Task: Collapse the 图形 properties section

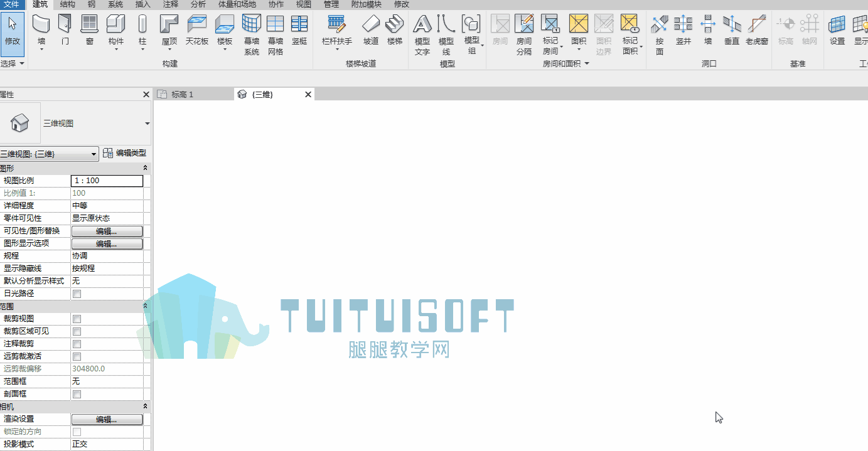Action: pyautogui.click(x=146, y=168)
